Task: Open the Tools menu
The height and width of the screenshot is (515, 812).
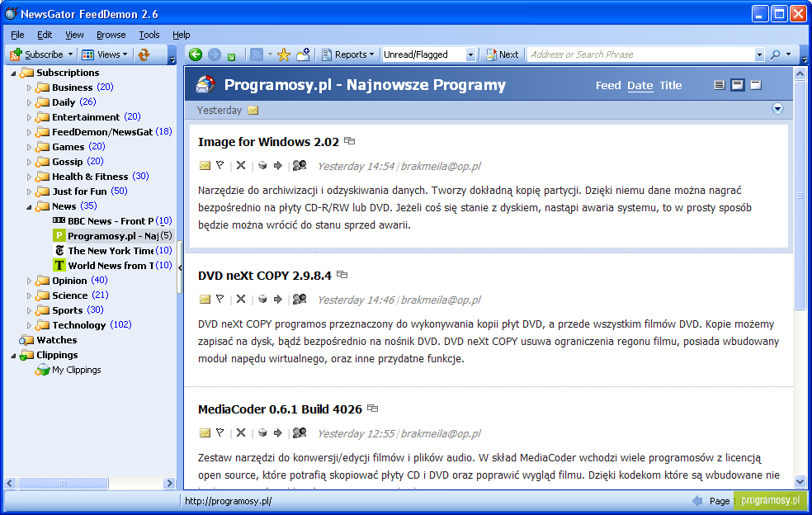Action: tap(149, 35)
